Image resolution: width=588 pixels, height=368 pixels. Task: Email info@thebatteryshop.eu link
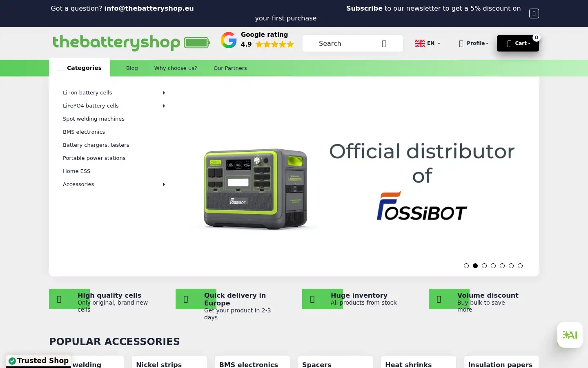pyautogui.click(x=149, y=9)
